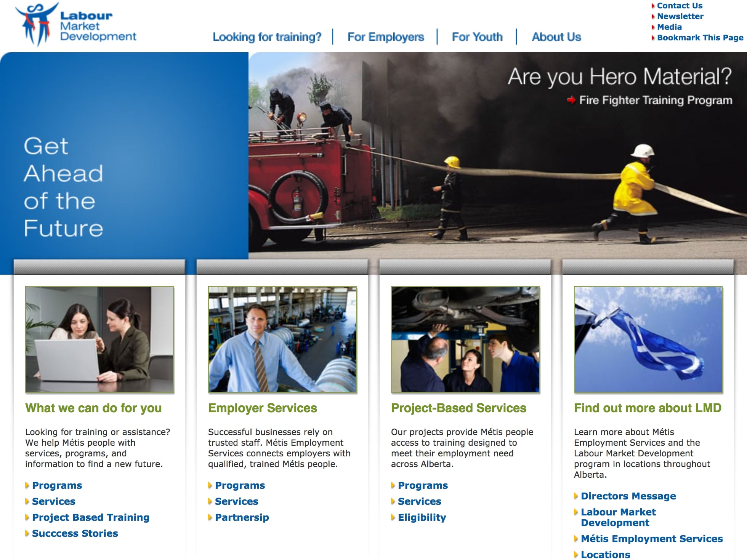
Task: Click red arrow beside Contact Us
Action: coord(653,6)
